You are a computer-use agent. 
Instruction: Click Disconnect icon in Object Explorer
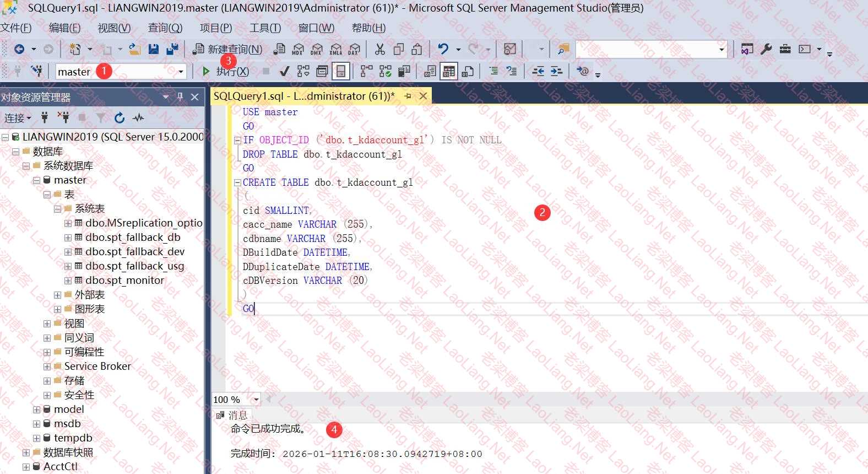(63, 117)
